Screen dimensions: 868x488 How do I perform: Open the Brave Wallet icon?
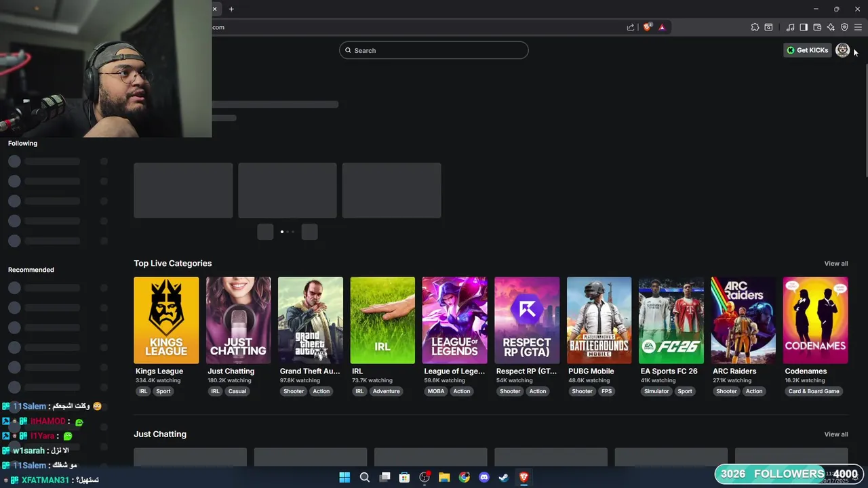(x=817, y=27)
